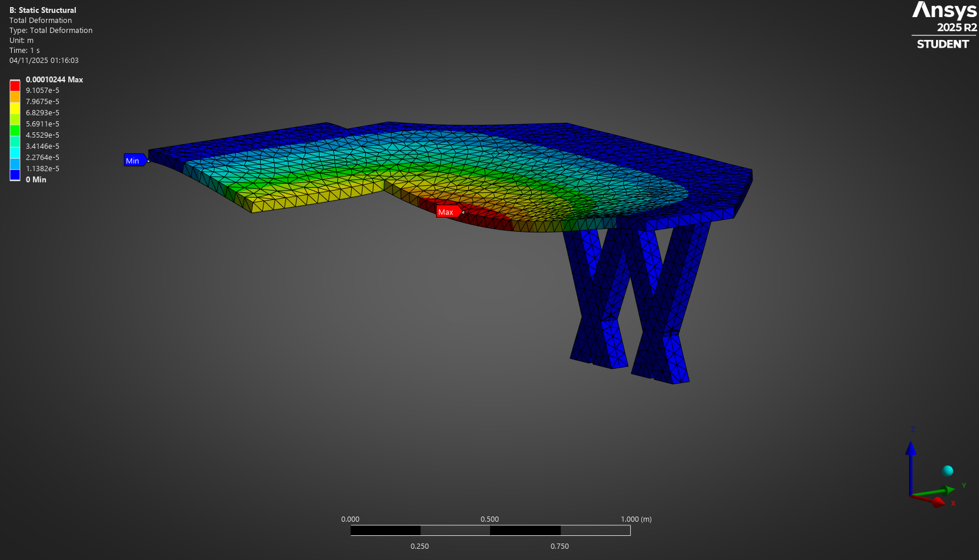Toggle the 0 Min entry in the legend
The height and width of the screenshot is (560, 979).
pyautogui.click(x=36, y=179)
